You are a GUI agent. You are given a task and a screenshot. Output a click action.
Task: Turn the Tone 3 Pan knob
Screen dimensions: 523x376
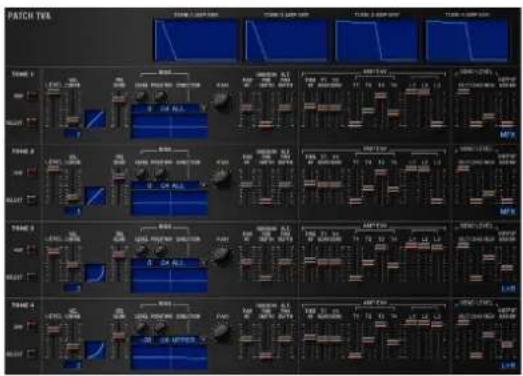coord(221,254)
